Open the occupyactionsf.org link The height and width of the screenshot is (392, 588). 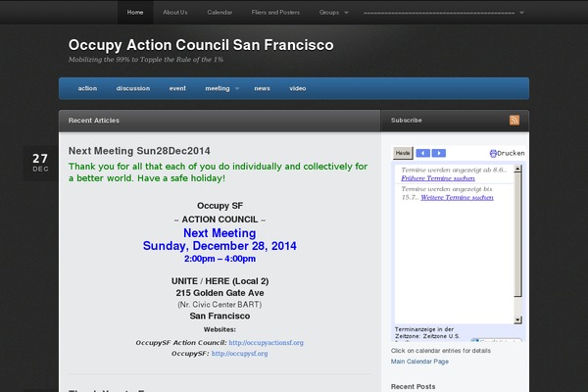(x=267, y=342)
